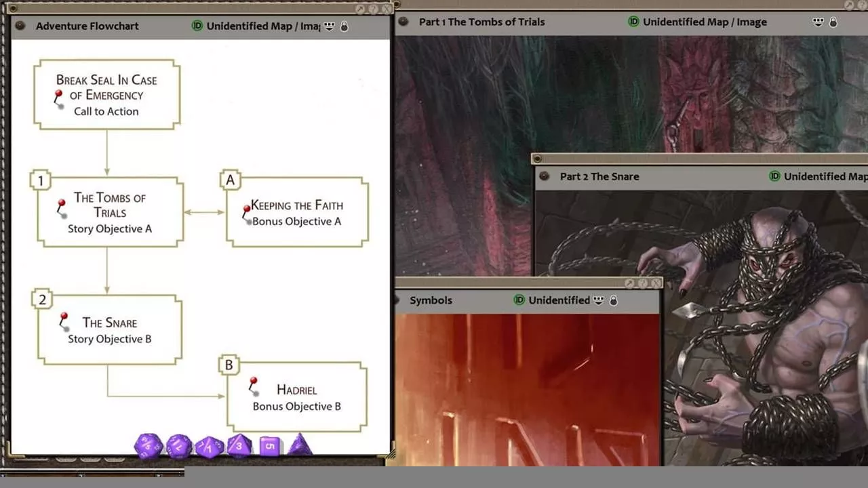Toggle the lock in Part 1 Tombs of Trials window
The height and width of the screenshot is (488, 868).
[833, 22]
